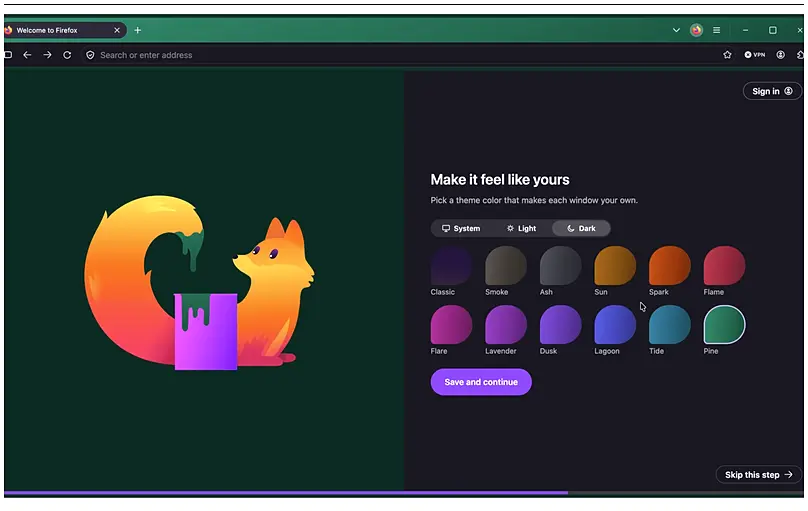Click the 'Make it feel like yours' heading

coord(500,180)
